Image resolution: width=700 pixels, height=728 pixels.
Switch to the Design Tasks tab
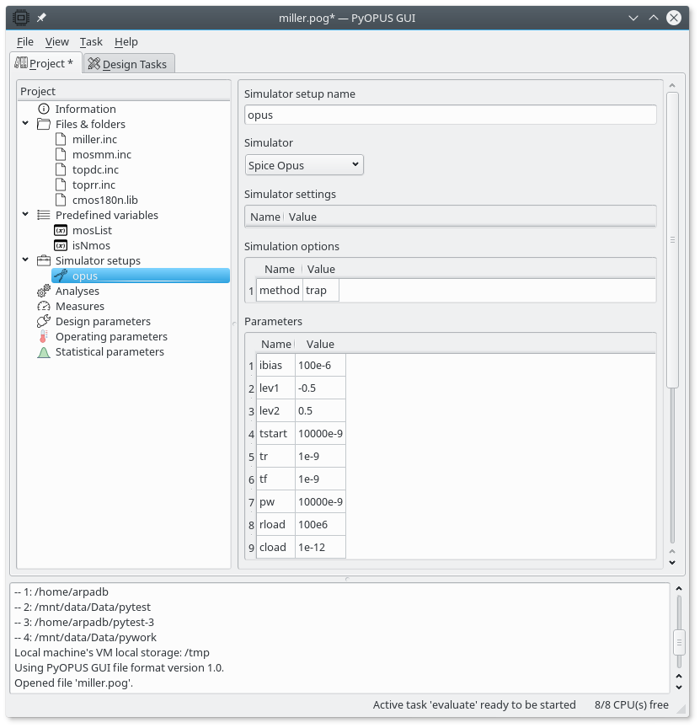pyautogui.click(x=129, y=64)
